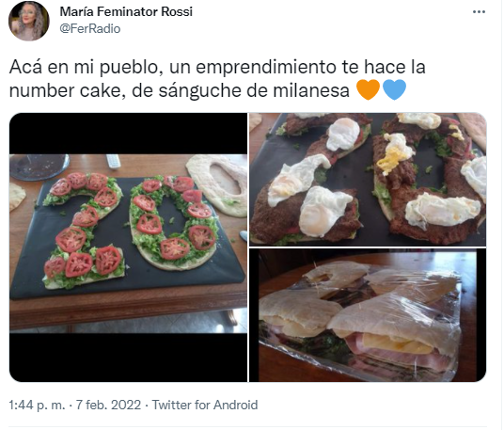Viewport: 504px width, 430px height.
Task: Click the blue heart emoji
Action: coord(394,90)
